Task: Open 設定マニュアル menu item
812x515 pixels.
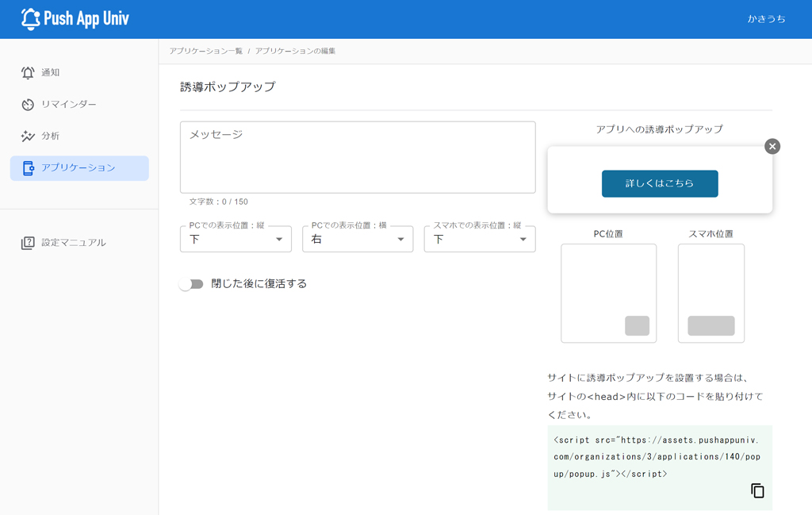Action: click(79, 243)
